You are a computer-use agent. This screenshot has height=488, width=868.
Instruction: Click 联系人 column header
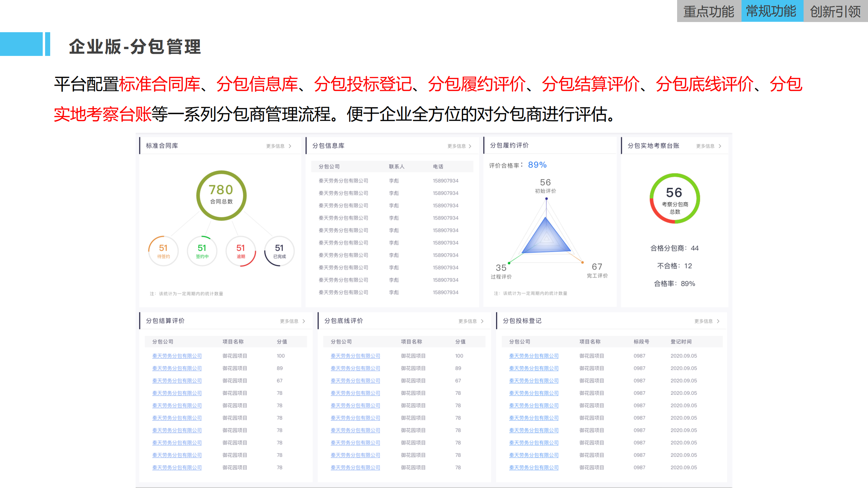[397, 167]
